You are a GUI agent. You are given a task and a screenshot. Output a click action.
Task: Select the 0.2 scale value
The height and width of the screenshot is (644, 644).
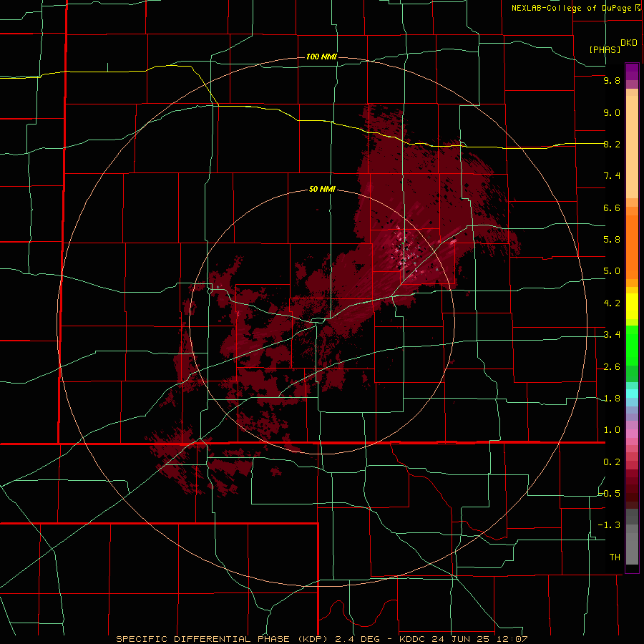point(612,462)
